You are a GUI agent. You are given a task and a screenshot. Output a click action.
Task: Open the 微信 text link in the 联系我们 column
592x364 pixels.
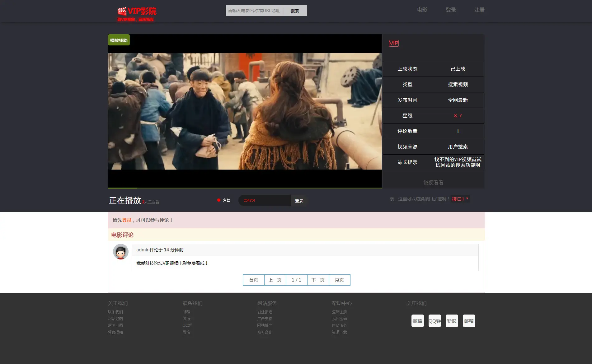(x=186, y=332)
